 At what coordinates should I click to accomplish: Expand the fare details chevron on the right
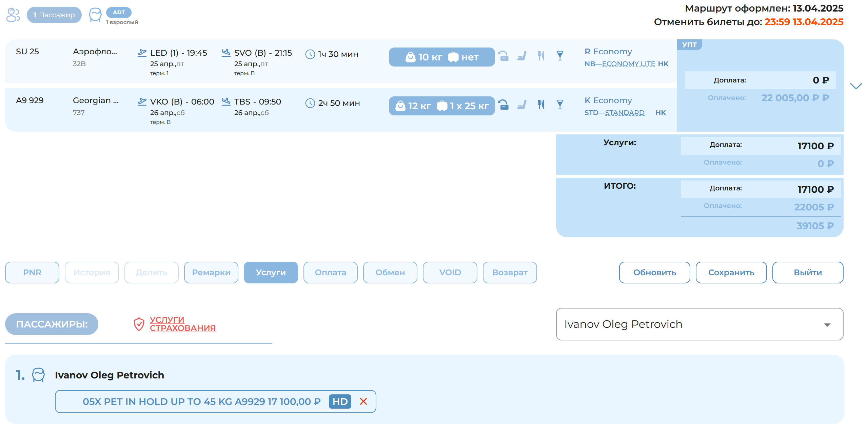(x=856, y=86)
